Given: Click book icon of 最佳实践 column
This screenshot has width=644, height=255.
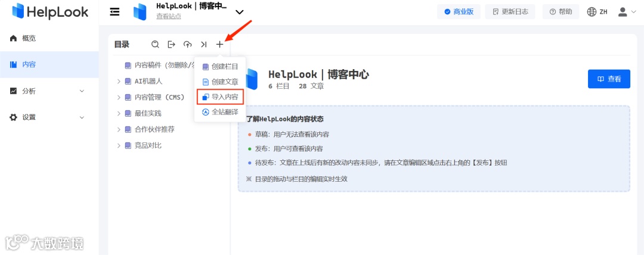Looking at the screenshot, I should pyautogui.click(x=128, y=113).
